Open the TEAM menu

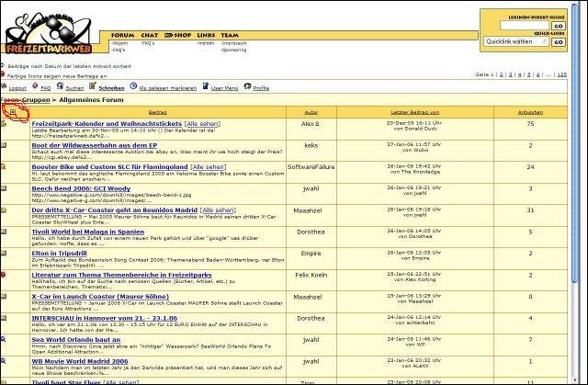(x=230, y=35)
